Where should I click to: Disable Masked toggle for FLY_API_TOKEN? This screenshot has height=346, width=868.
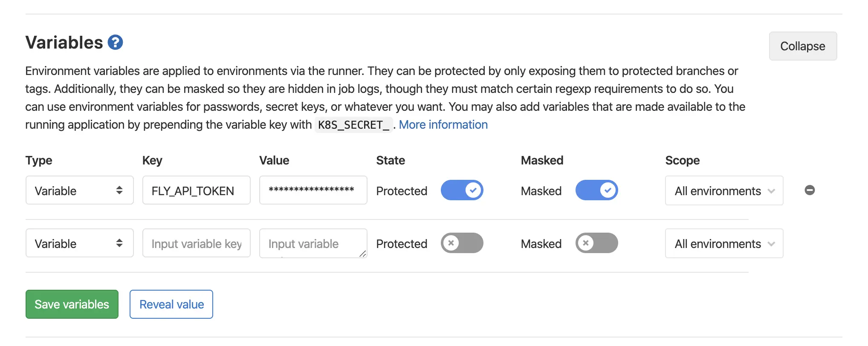596,190
